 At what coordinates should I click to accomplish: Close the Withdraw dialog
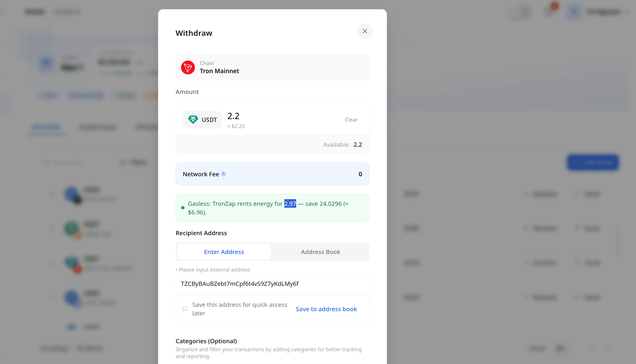tap(365, 31)
